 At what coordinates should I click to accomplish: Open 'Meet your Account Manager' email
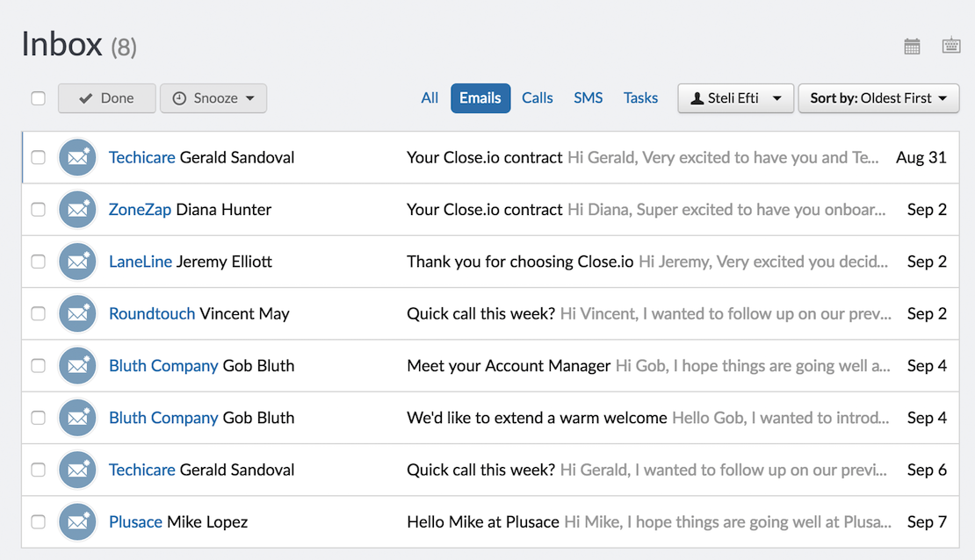(509, 365)
